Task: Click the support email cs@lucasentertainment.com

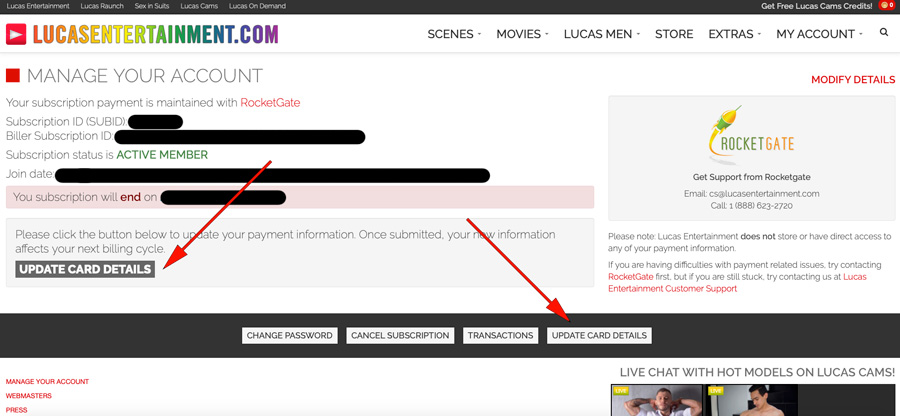Action: (x=764, y=194)
